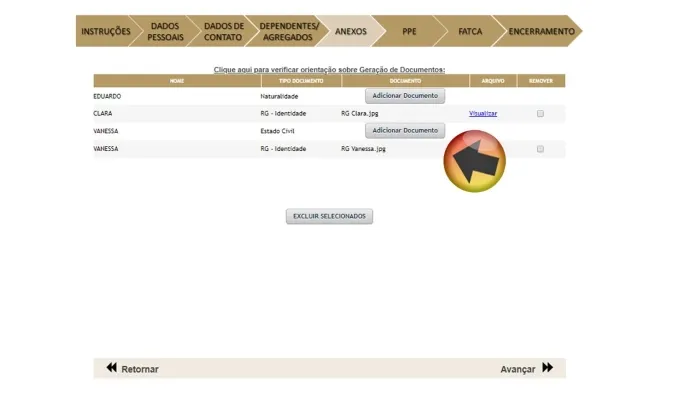Click the double-arrow Avançar icon
Image resolution: width=700 pixels, height=394 pixels.
pos(548,368)
